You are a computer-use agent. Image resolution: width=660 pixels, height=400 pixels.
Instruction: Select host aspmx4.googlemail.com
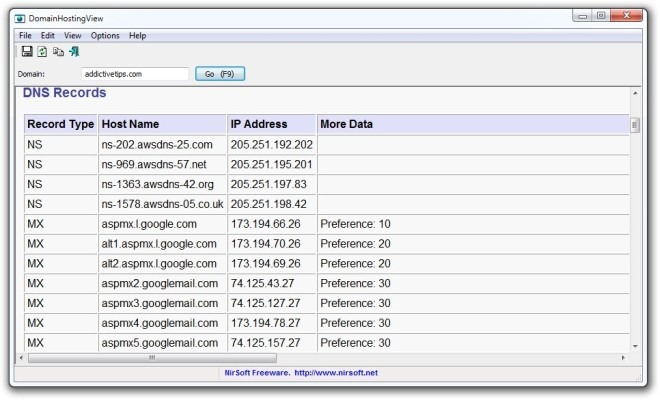click(x=160, y=323)
